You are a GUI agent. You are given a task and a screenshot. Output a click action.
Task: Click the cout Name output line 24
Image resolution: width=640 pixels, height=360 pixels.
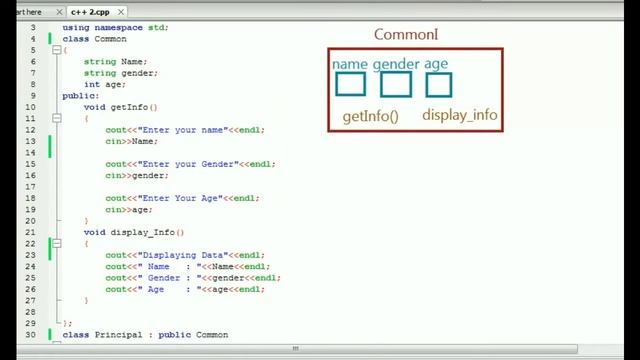pyautogui.click(x=188, y=267)
